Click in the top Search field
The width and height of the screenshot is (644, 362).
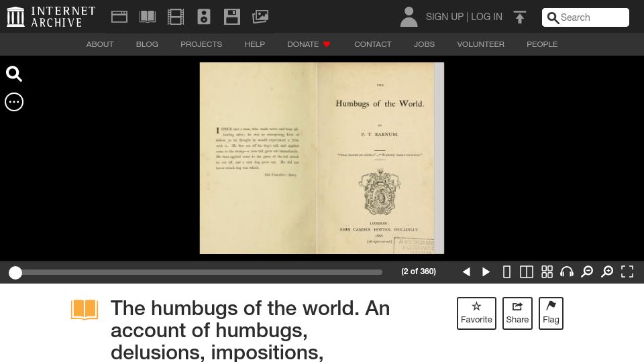click(585, 17)
